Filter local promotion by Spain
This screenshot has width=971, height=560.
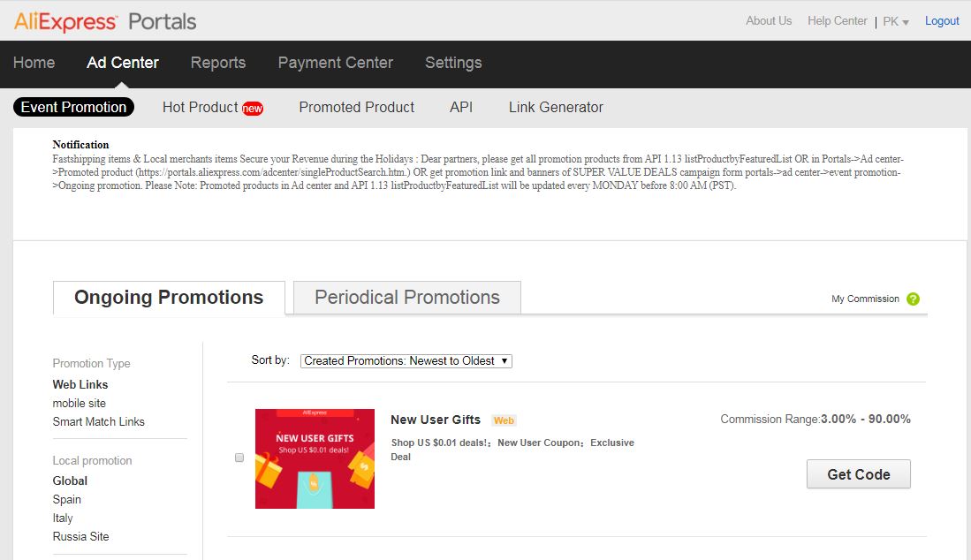[67, 499]
